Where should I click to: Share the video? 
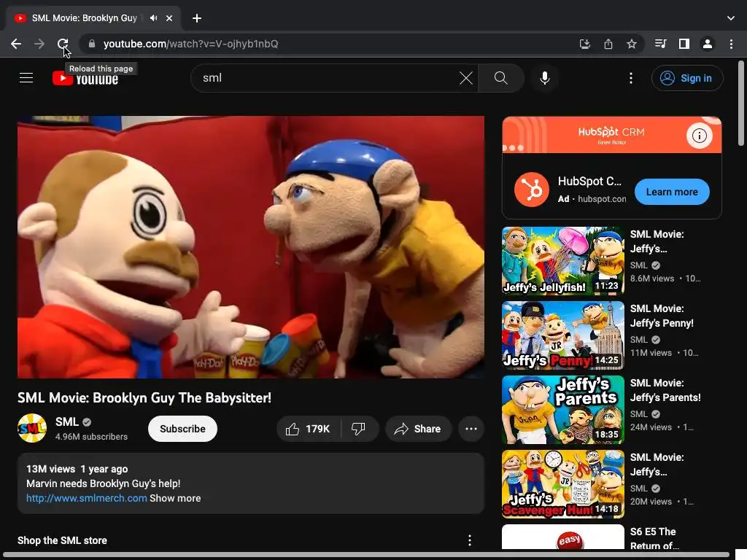pos(418,429)
